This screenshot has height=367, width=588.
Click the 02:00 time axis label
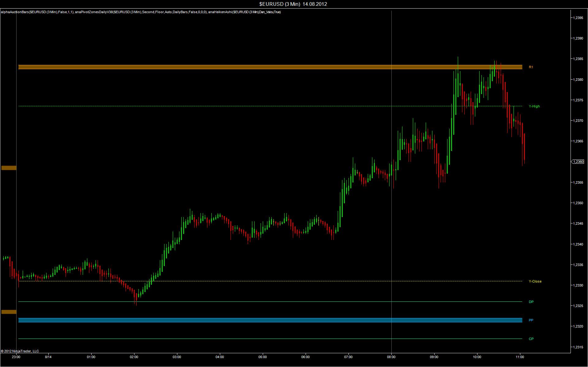[x=134, y=357]
